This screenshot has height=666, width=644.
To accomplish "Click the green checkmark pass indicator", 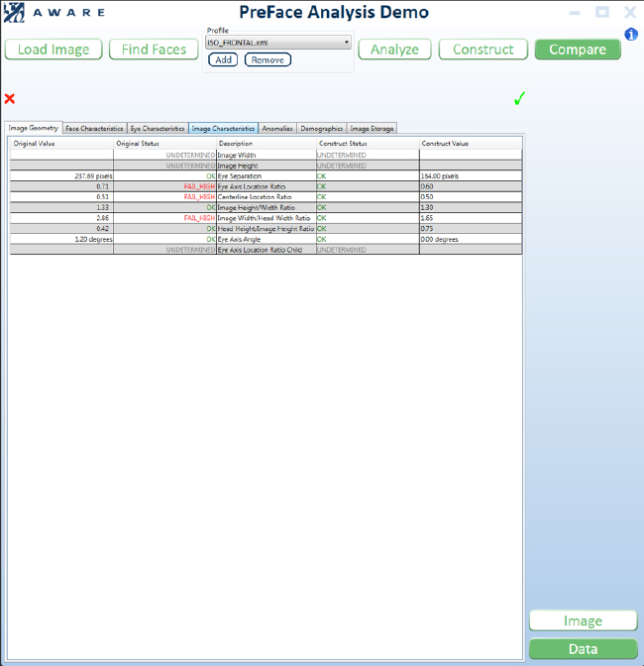I will pos(519,98).
